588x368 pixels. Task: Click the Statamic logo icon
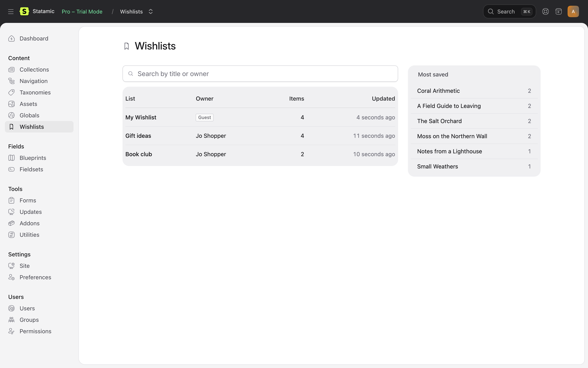24,11
